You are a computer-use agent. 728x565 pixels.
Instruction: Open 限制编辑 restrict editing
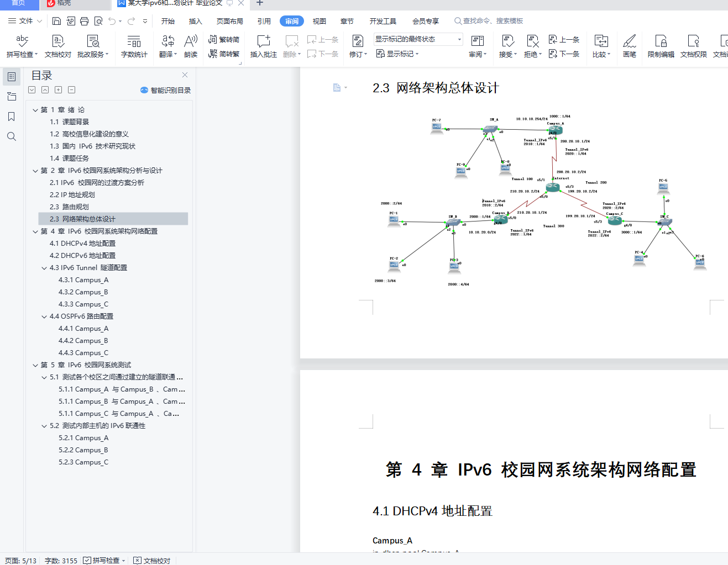click(x=661, y=46)
